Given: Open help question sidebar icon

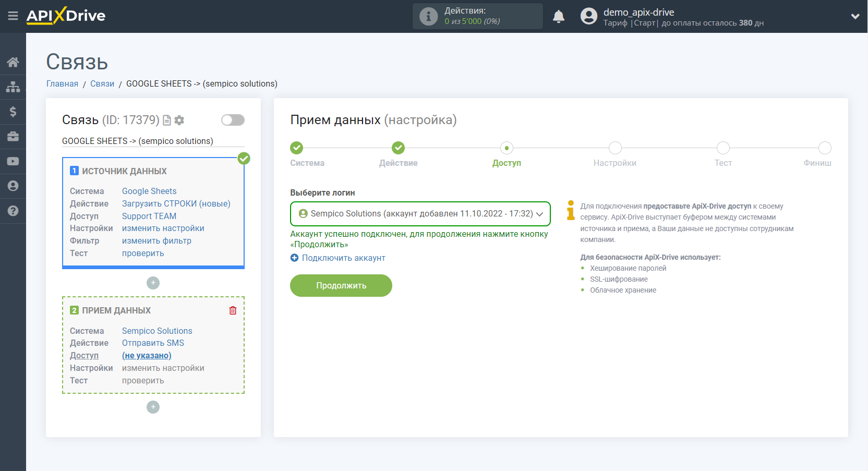Looking at the screenshot, I should pos(13,211).
